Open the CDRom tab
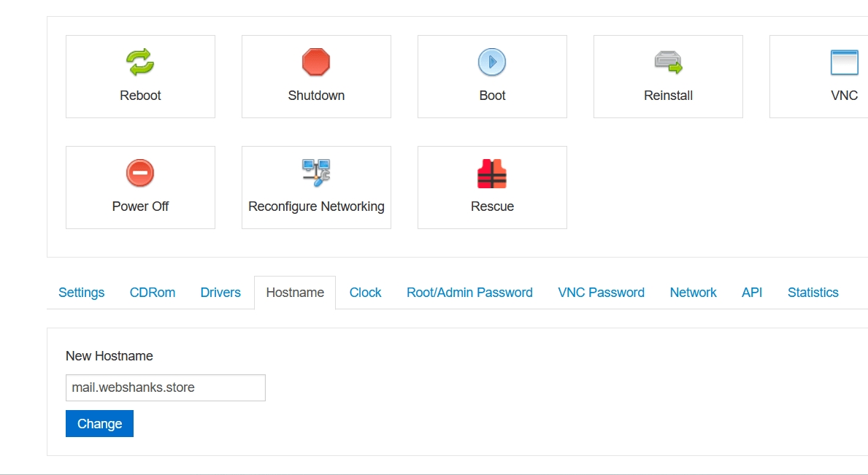The width and height of the screenshot is (868, 475). tap(153, 293)
